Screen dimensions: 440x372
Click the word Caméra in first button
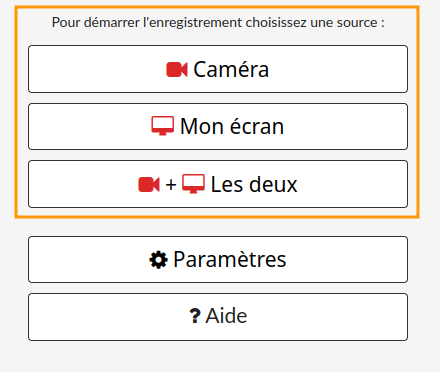(x=231, y=69)
